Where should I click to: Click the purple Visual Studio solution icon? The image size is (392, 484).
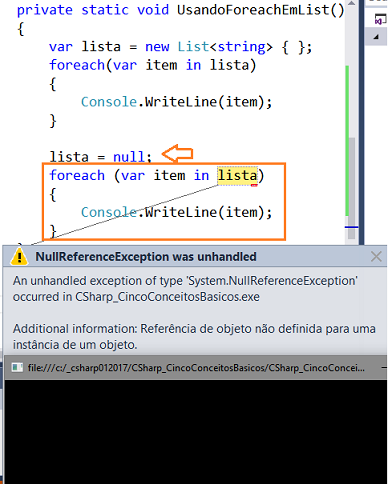[x=380, y=19]
